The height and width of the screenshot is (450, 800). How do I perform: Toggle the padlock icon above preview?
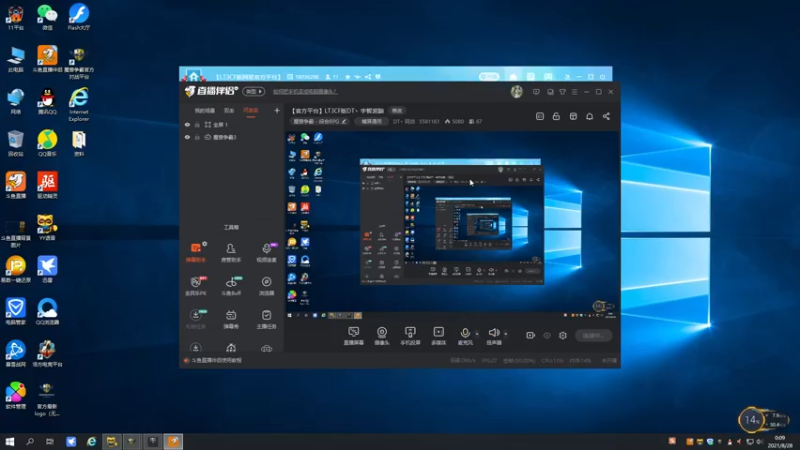coord(556,116)
